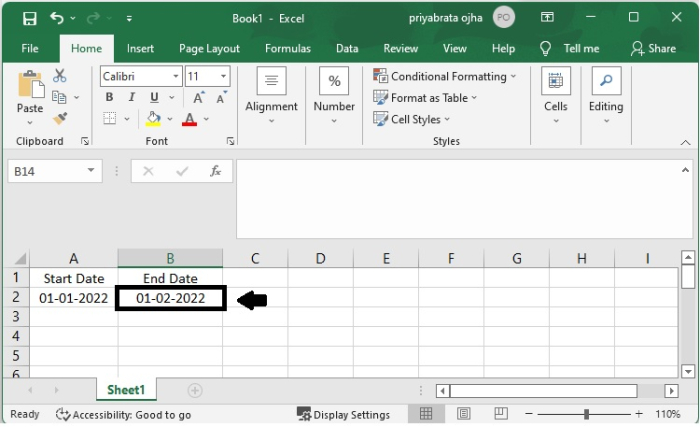Viewport: 700px width, 427px height.
Task: Click the Save icon in the title bar
Action: 29,18
